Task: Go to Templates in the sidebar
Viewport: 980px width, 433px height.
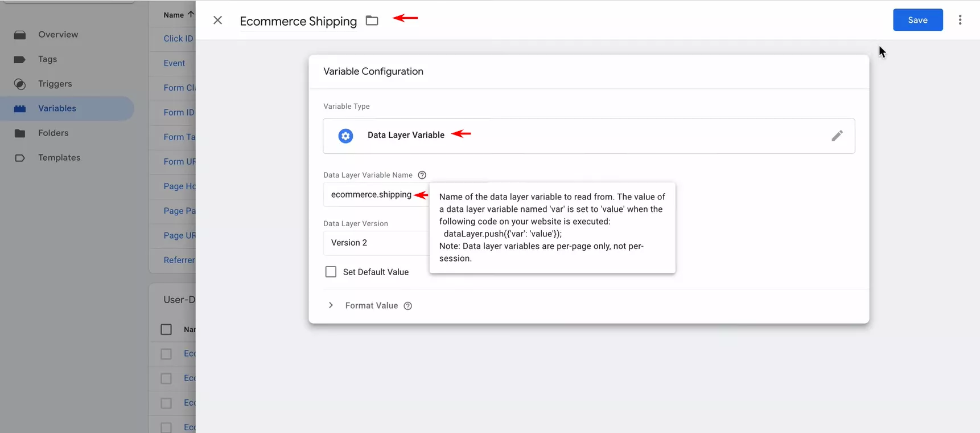Action: click(59, 158)
